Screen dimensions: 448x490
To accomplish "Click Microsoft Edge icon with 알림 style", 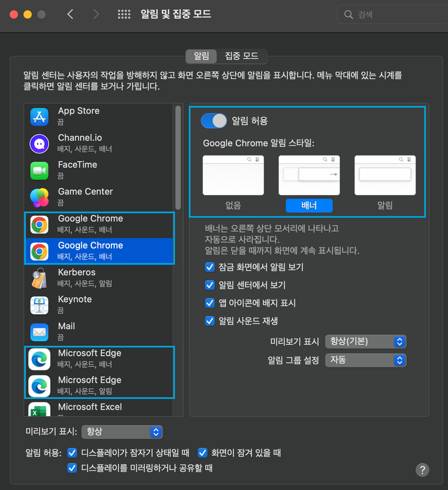I will (x=39, y=386).
